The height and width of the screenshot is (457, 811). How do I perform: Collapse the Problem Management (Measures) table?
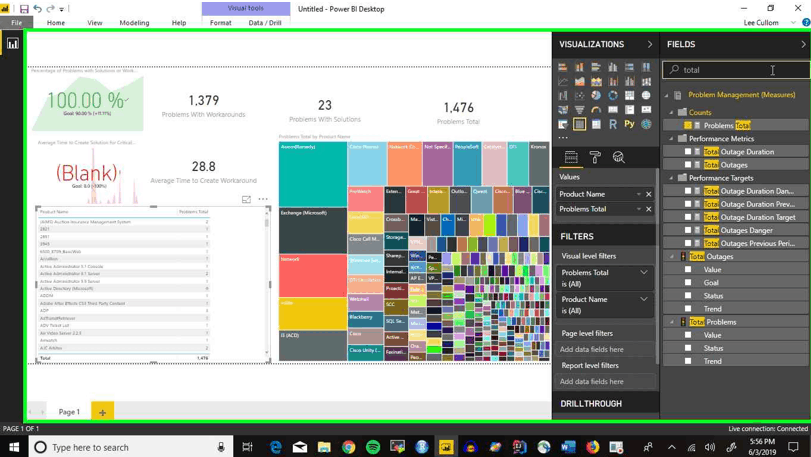coord(666,95)
